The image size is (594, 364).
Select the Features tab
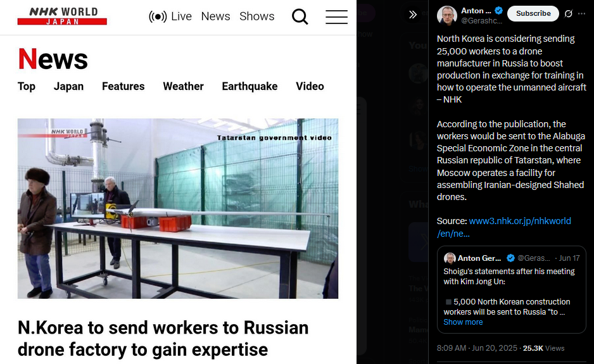(x=123, y=86)
